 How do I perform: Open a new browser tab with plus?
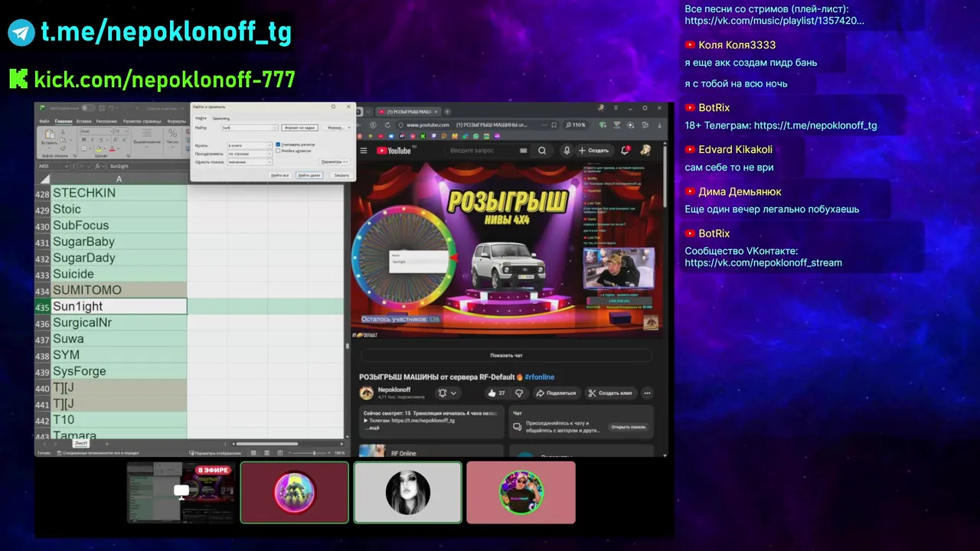click(x=447, y=112)
